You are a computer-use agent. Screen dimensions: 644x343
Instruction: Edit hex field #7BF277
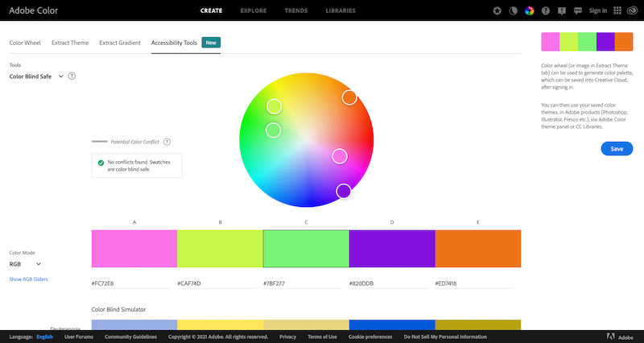pyautogui.click(x=303, y=283)
